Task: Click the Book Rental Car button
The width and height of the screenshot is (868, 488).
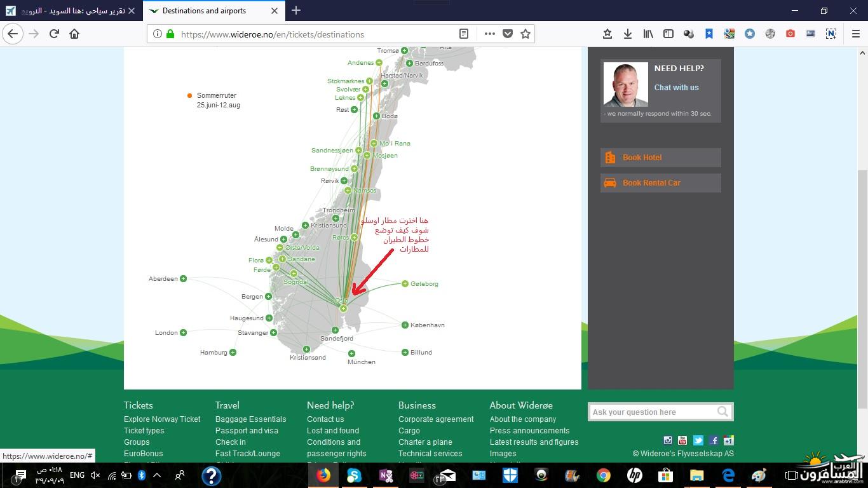Action: pos(661,183)
